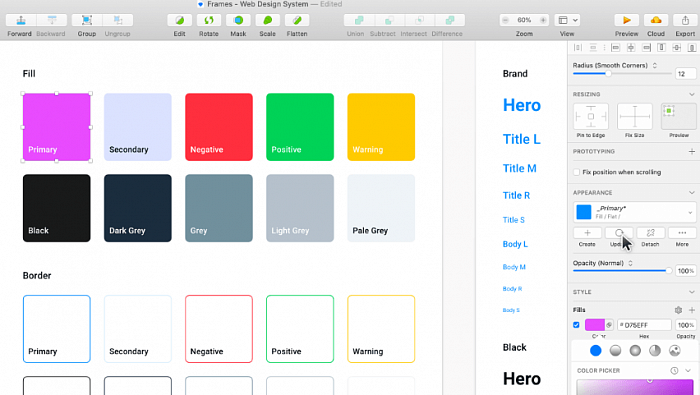
Task: Open the Radius Smooth Corners type selector
Action: coord(655,65)
